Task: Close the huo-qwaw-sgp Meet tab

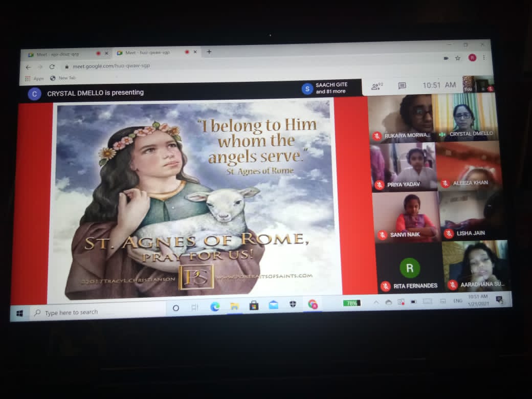Action: (195, 52)
